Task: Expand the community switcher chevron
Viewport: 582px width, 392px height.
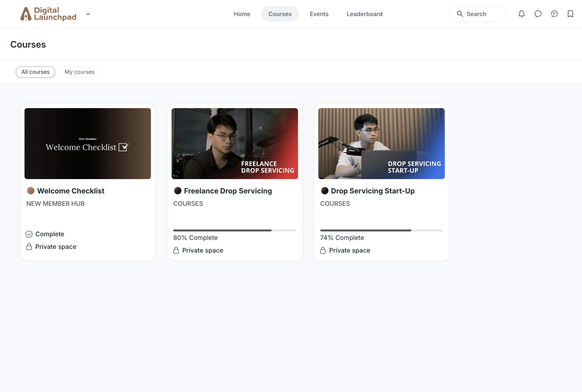Action: pyautogui.click(x=88, y=14)
